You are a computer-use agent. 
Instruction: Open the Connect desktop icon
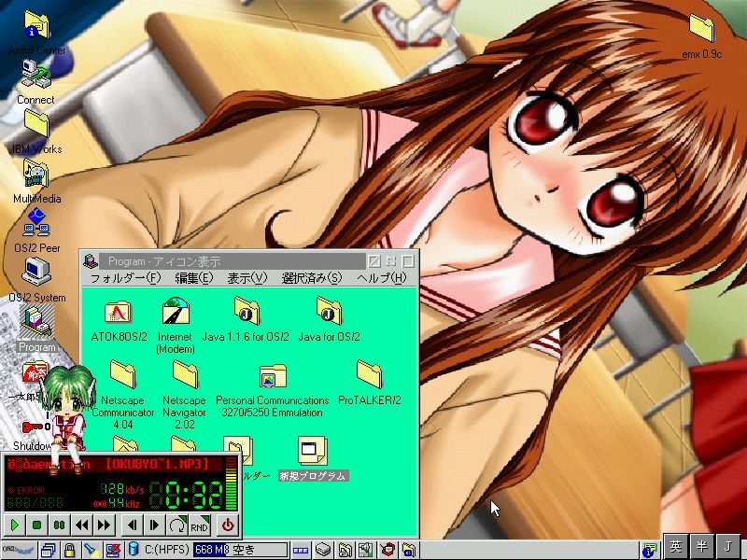[35, 74]
